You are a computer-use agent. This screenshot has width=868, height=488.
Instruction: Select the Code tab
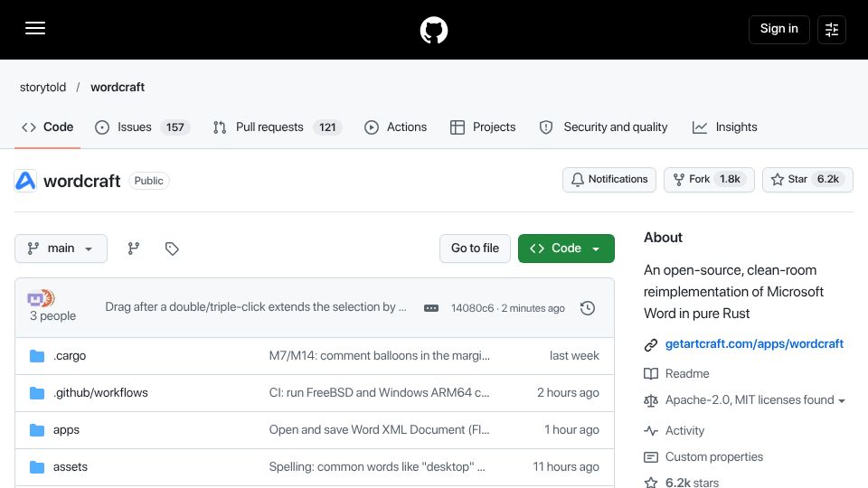tap(48, 127)
